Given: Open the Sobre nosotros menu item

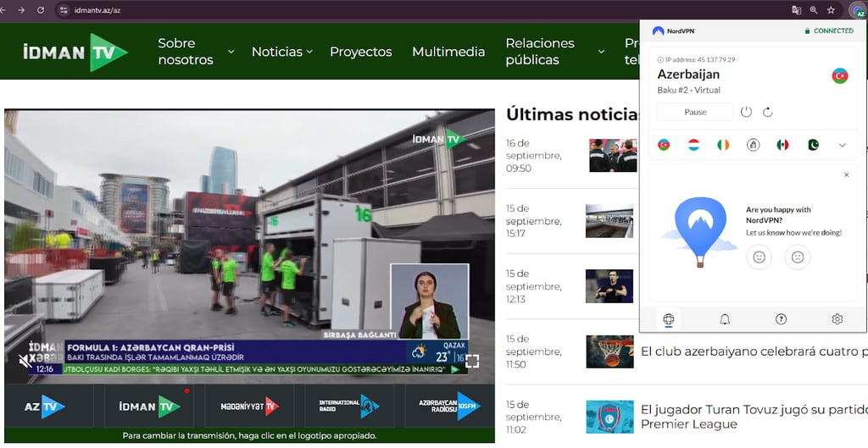Looking at the screenshot, I should click(186, 52).
